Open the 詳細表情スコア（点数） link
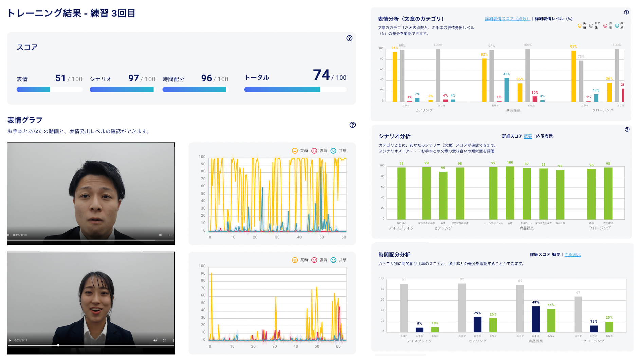This screenshot has height=364, width=637. coord(507,19)
